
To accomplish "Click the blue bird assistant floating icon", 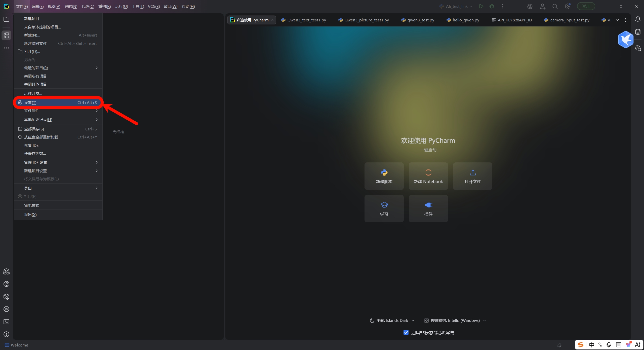I will click(626, 40).
